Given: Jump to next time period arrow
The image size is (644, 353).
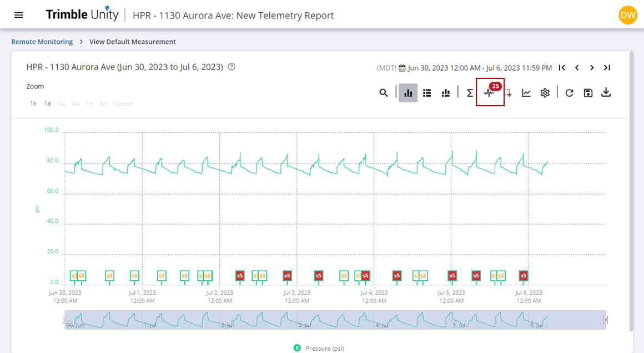Looking at the screenshot, I should (592, 68).
